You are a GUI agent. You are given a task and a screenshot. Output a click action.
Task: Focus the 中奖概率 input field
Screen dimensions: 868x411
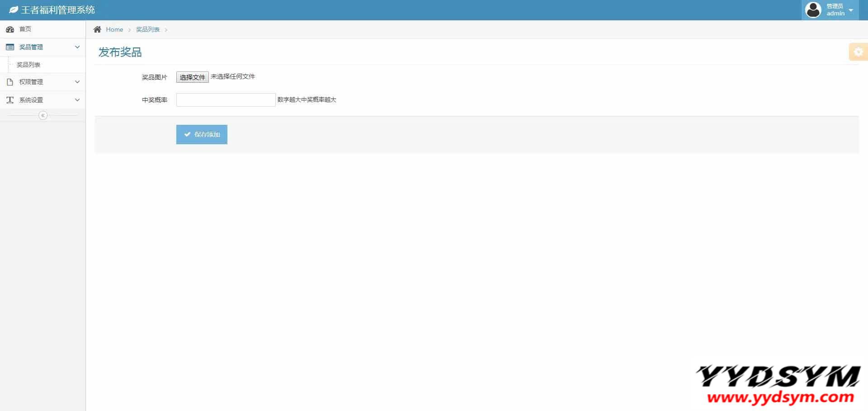coord(226,100)
